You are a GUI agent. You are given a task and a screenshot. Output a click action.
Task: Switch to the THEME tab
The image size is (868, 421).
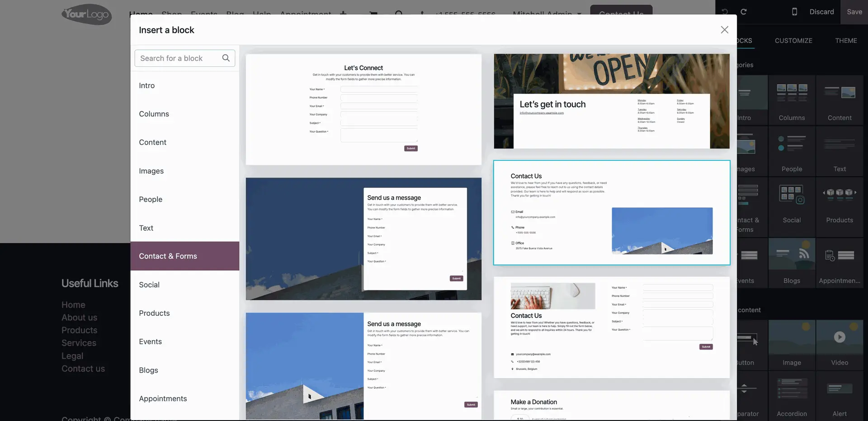(846, 40)
